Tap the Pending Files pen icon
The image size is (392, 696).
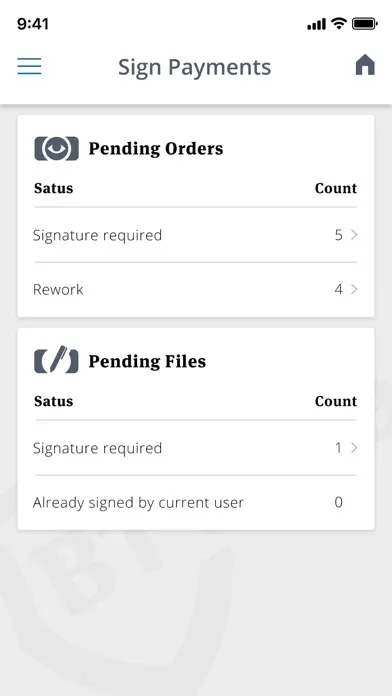point(56,361)
